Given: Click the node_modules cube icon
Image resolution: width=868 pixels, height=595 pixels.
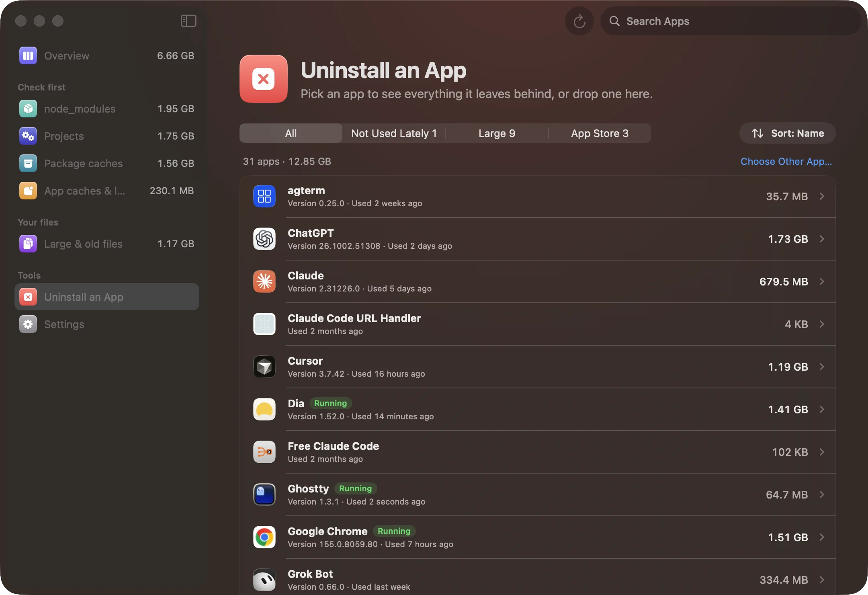Looking at the screenshot, I should point(28,109).
